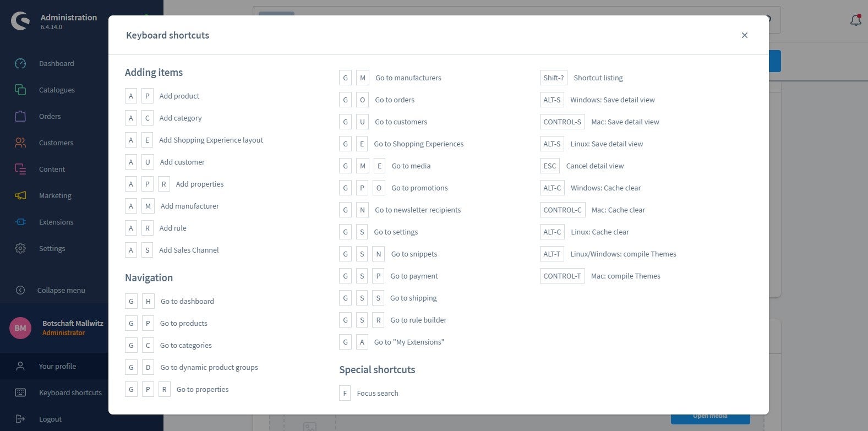Viewport: 868px width, 431px height.
Task: Click the Shift-? key badge
Action: click(554, 78)
